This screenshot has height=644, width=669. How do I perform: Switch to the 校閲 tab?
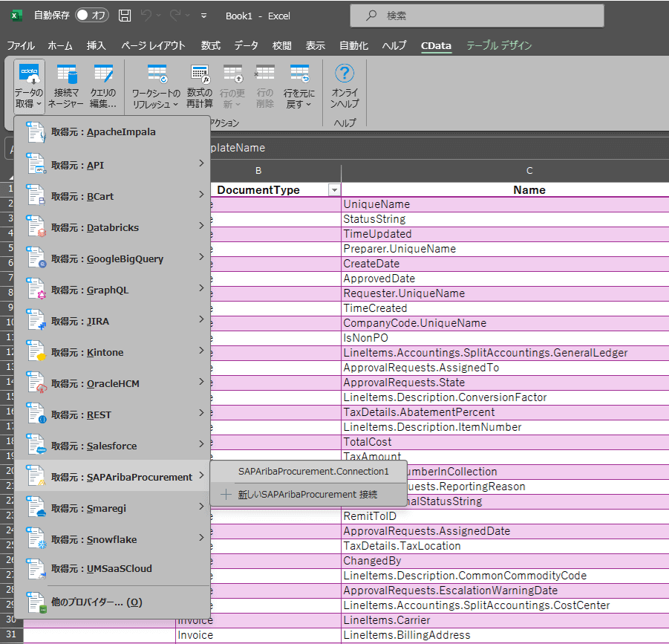coord(282,45)
